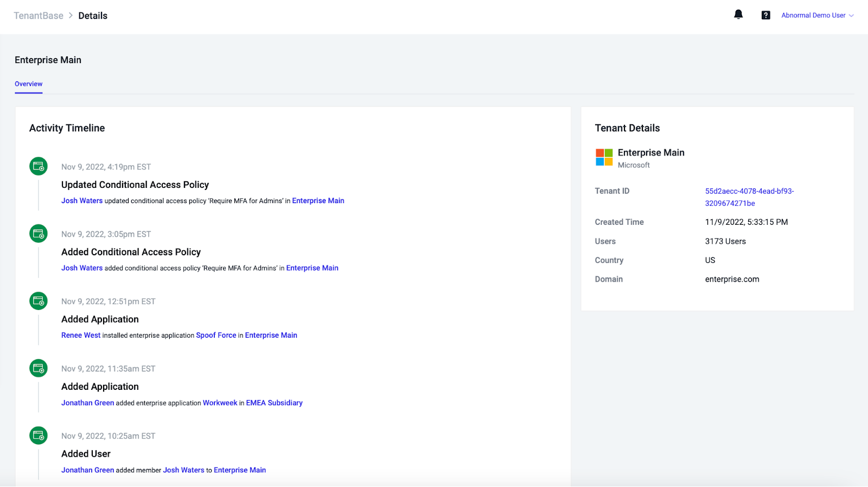Click the 'Added User' event title

86,454
